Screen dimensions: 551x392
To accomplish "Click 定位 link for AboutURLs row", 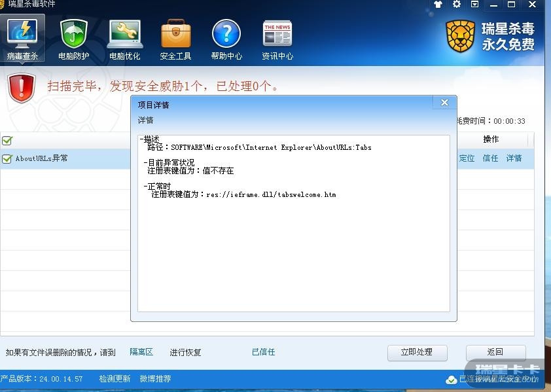I will point(467,158).
